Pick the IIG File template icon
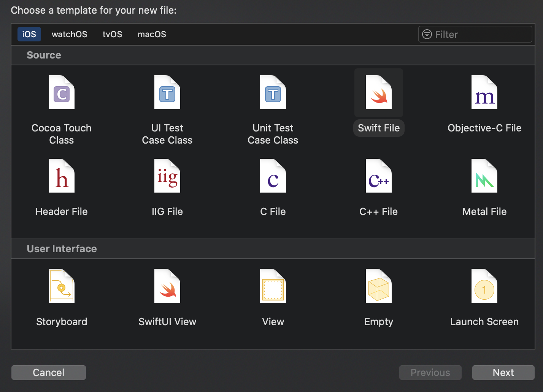 [167, 176]
